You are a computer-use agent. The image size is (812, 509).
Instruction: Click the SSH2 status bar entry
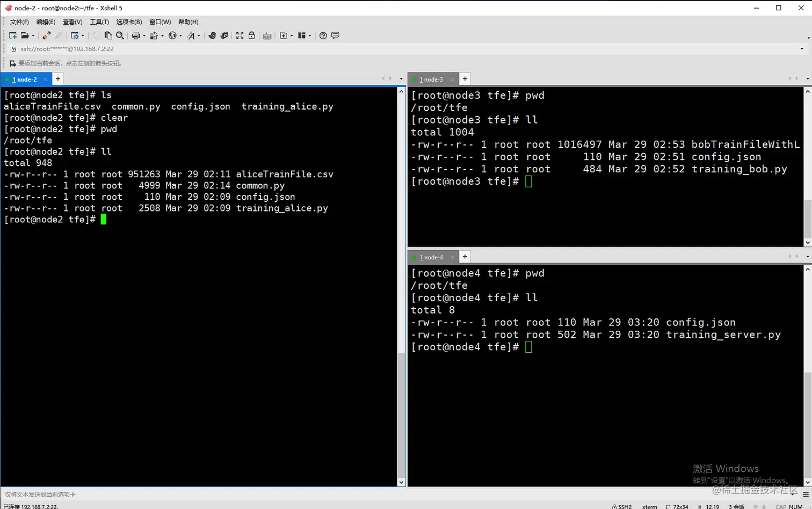622,506
